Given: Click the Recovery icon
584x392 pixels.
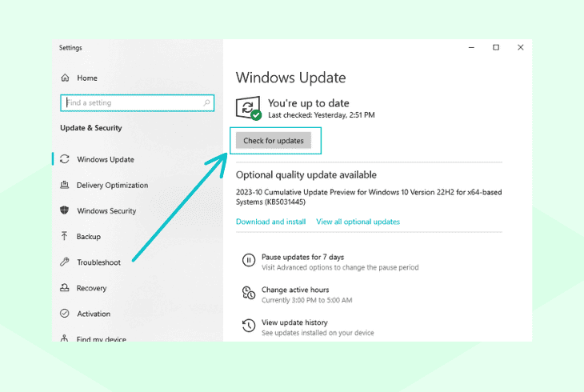Looking at the screenshot, I should (x=65, y=288).
